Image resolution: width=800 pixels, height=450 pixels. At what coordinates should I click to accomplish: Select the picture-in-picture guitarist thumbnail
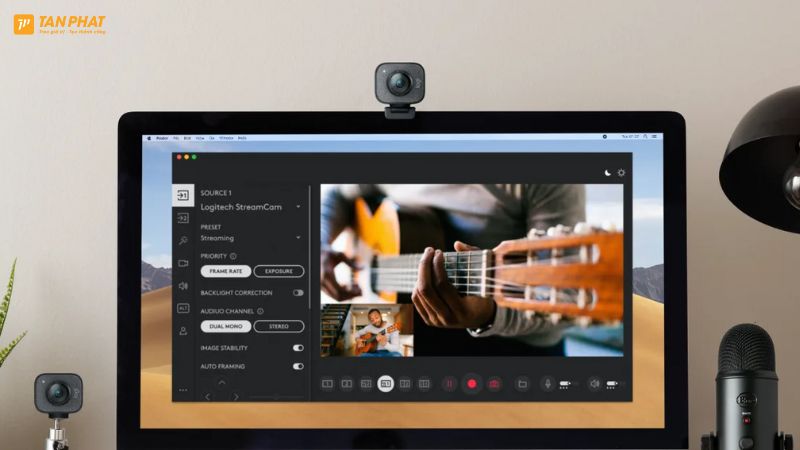[x=367, y=331]
